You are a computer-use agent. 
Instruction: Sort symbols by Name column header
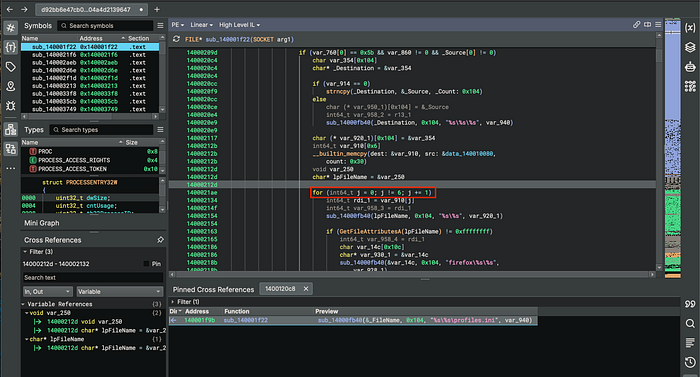click(x=49, y=38)
